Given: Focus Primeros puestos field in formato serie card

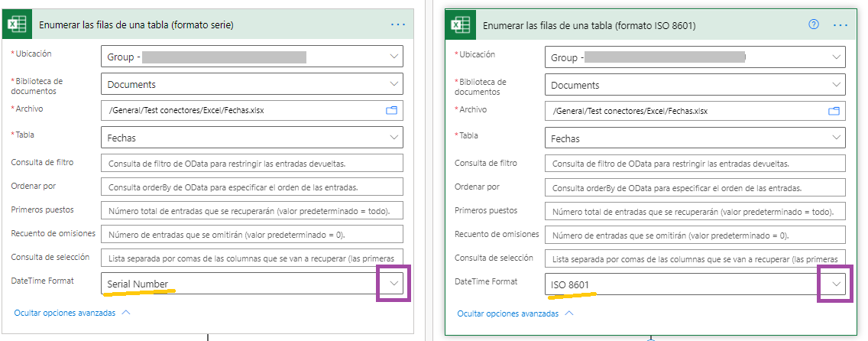Looking at the screenshot, I should (x=252, y=211).
